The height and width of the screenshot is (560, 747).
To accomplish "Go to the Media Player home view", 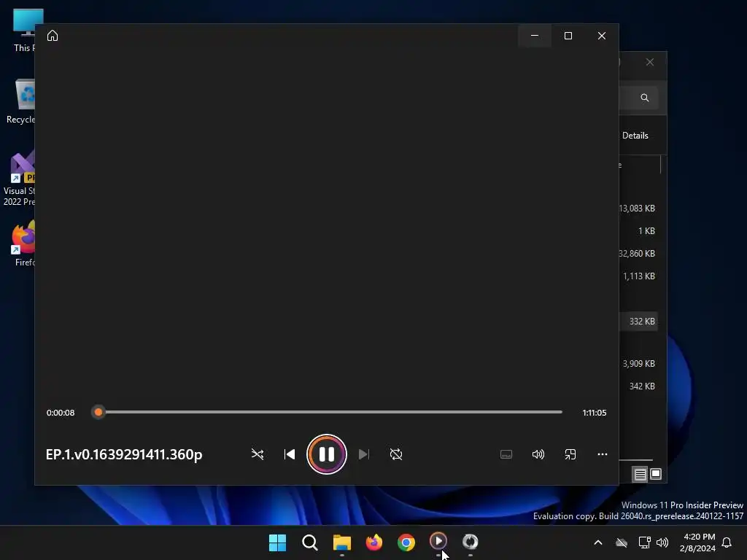I will (x=53, y=36).
